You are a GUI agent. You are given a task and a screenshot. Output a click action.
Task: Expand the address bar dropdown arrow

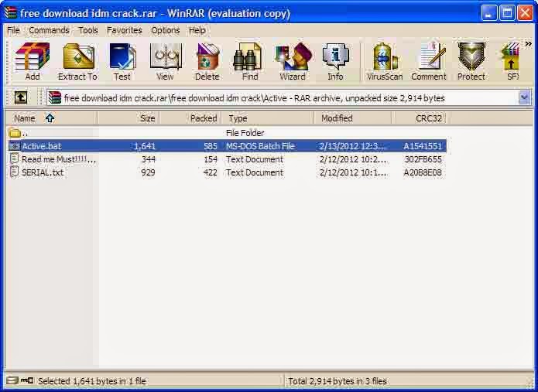(524, 97)
